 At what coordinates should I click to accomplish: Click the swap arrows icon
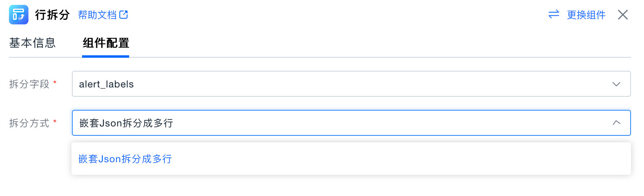[x=554, y=15]
